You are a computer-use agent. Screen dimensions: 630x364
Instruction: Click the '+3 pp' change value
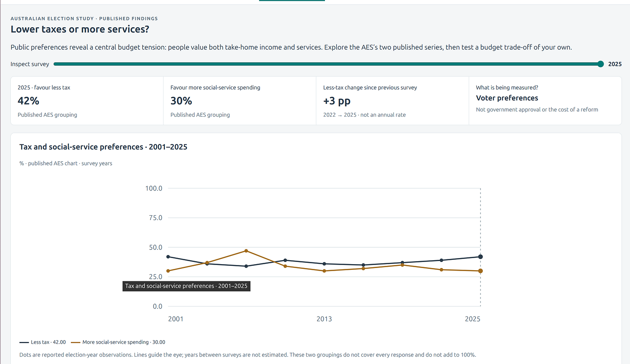337,101
